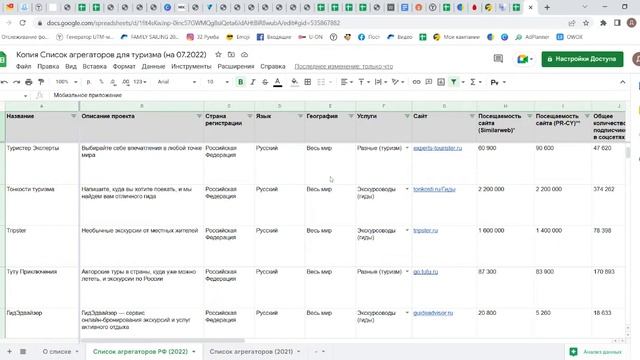
Task: Format as percent
Action: tap(101, 82)
